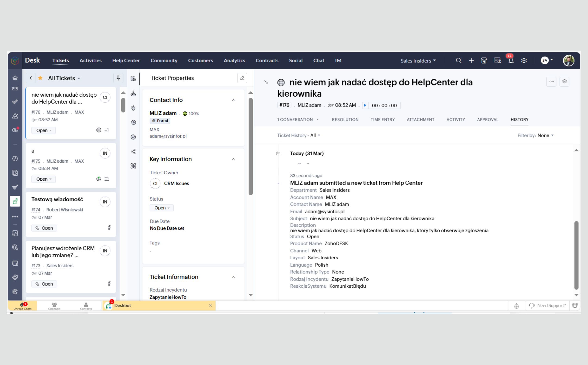
Task: Start the ticket timer play button
Action: (x=365, y=105)
